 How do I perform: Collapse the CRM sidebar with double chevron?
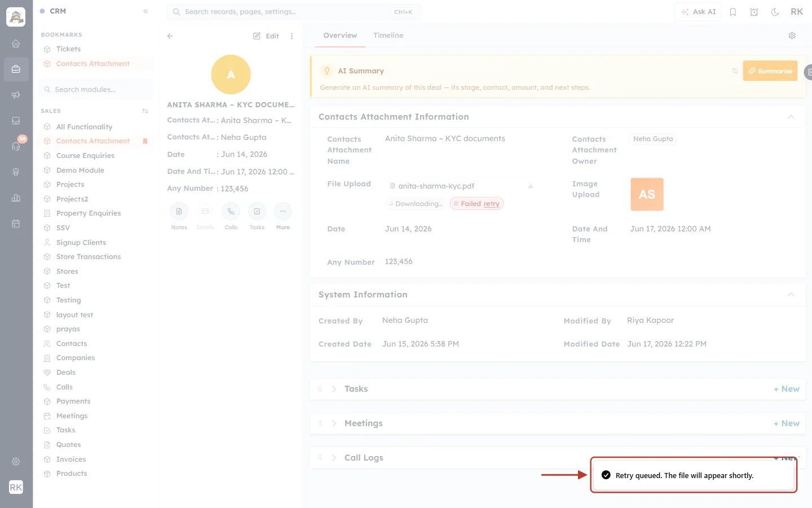[x=145, y=11]
